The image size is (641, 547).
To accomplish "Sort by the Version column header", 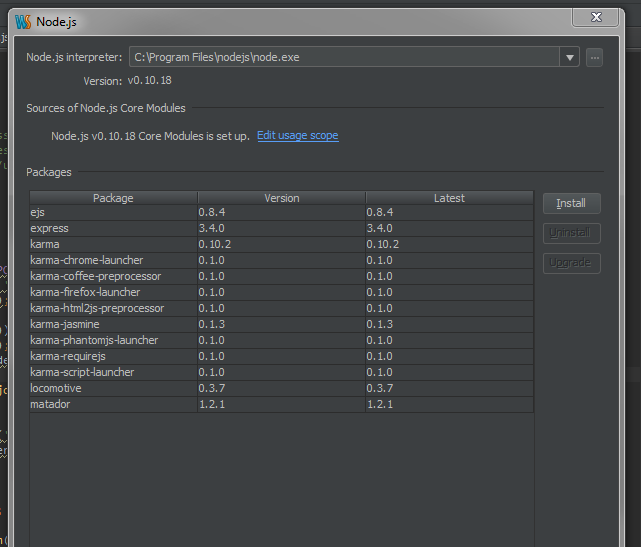I will (282, 198).
